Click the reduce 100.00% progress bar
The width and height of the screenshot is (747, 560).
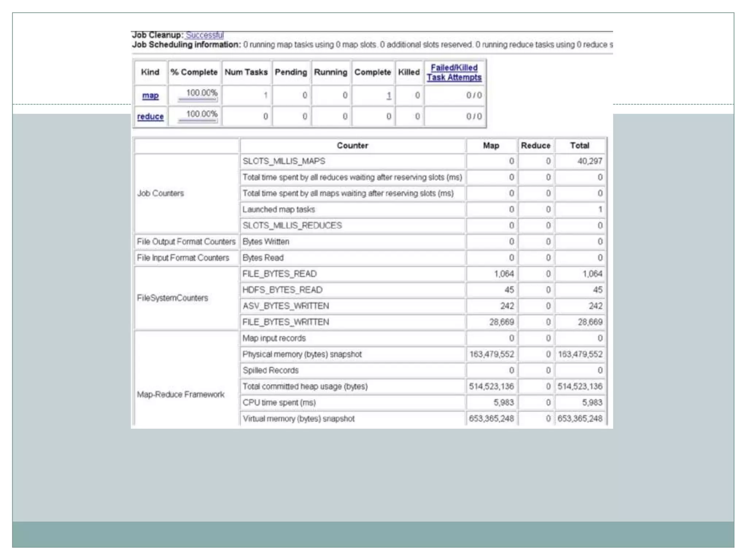198,120
